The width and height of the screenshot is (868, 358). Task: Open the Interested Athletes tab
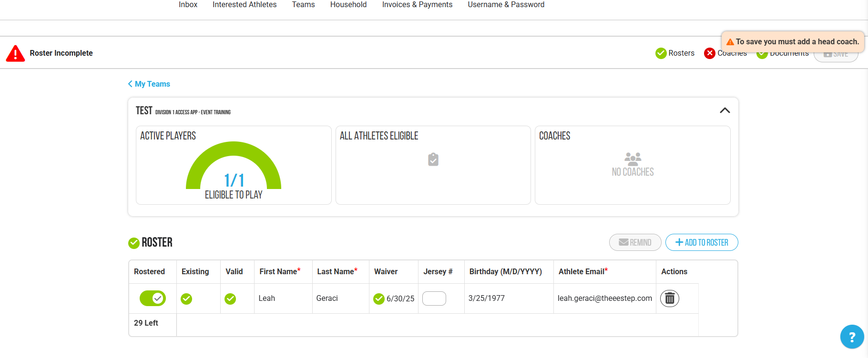click(x=245, y=5)
